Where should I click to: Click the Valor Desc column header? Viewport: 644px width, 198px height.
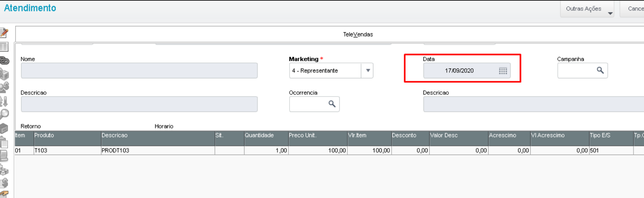tap(459, 138)
